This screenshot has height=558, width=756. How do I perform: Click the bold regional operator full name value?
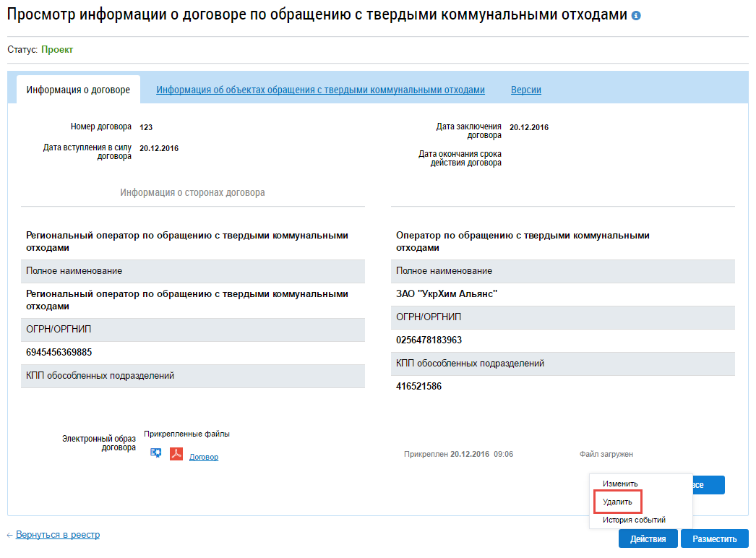(187, 300)
